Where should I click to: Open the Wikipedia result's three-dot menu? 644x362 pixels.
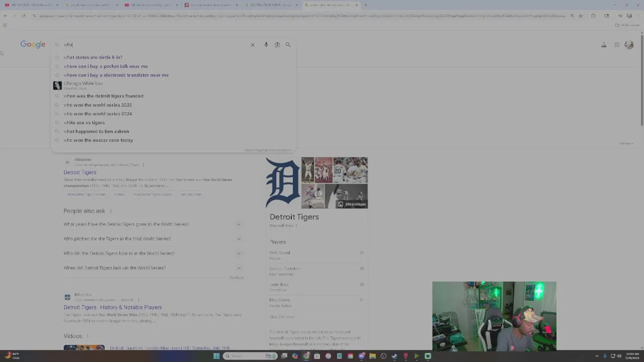[x=143, y=165]
